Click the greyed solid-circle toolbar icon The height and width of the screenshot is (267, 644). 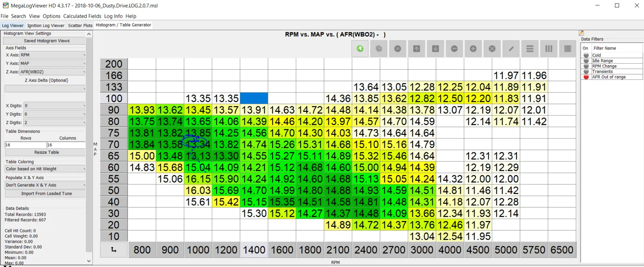click(379, 49)
